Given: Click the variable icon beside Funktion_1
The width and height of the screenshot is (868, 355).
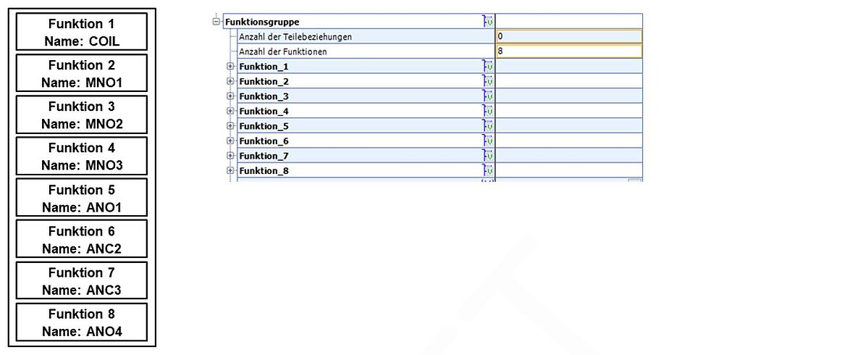Looking at the screenshot, I should click(x=488, y=67).
